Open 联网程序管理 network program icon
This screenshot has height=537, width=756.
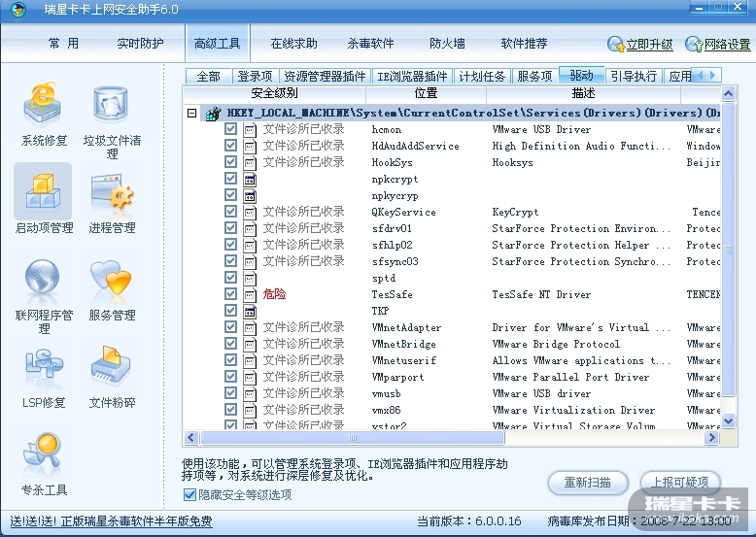click(x=43, y=277)
